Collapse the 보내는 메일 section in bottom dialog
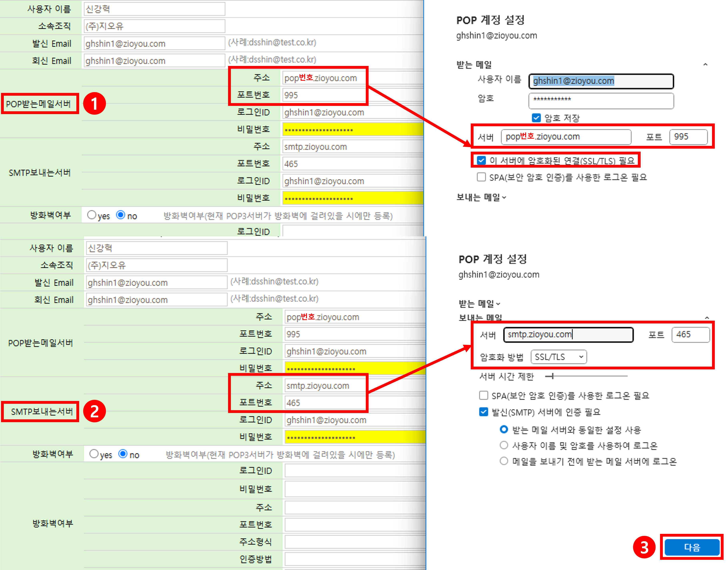This screenshot has height=570, width=728. tap(707, 318)
